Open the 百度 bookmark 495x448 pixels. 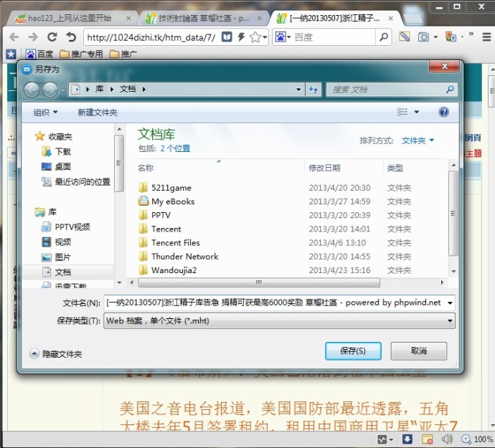coord(39,54)
